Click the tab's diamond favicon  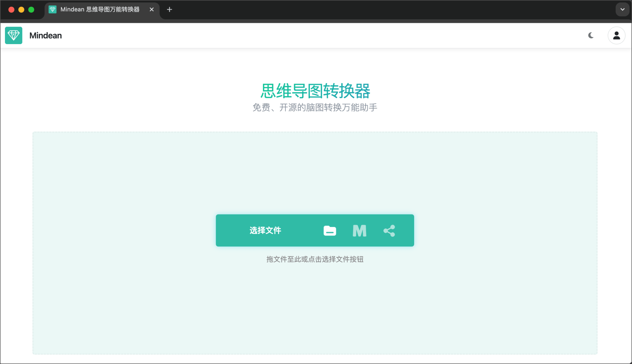click(x=53, y=10)
